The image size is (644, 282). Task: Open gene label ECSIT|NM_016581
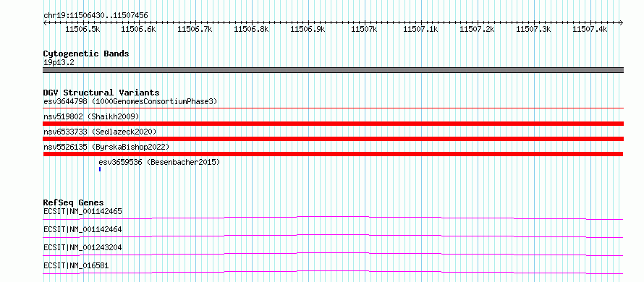click(x=76, y=265)
